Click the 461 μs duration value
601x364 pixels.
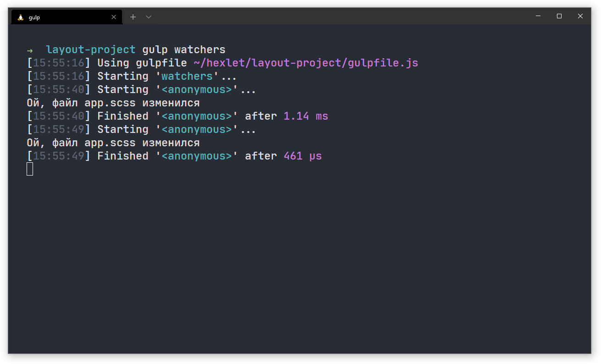pos(303,156)
